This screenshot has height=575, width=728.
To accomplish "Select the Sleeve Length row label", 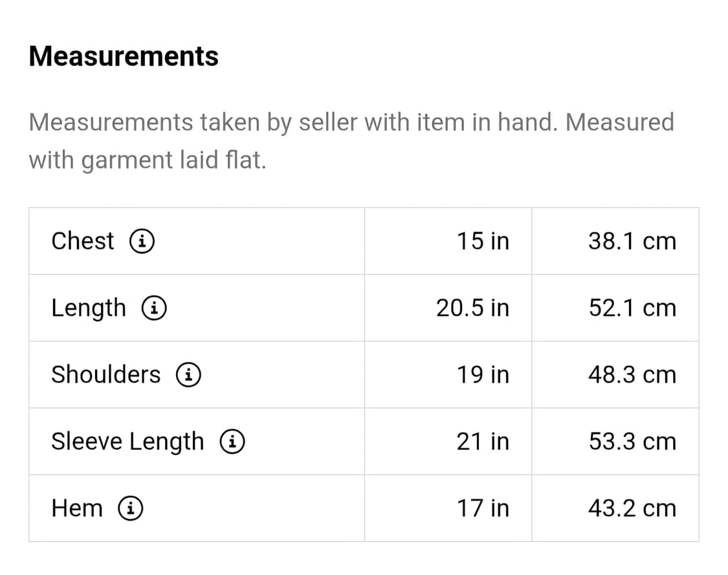I will [127, 442].
